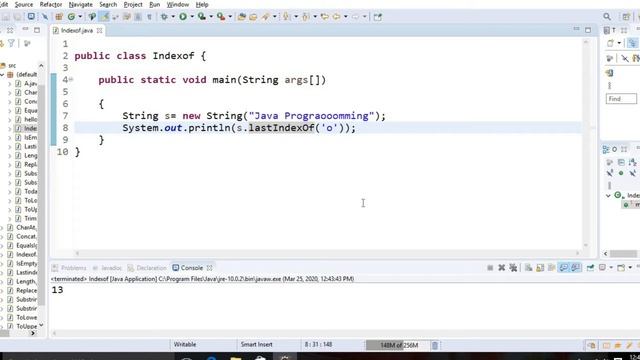Open the New Java Package icon

tap(59, 17)
